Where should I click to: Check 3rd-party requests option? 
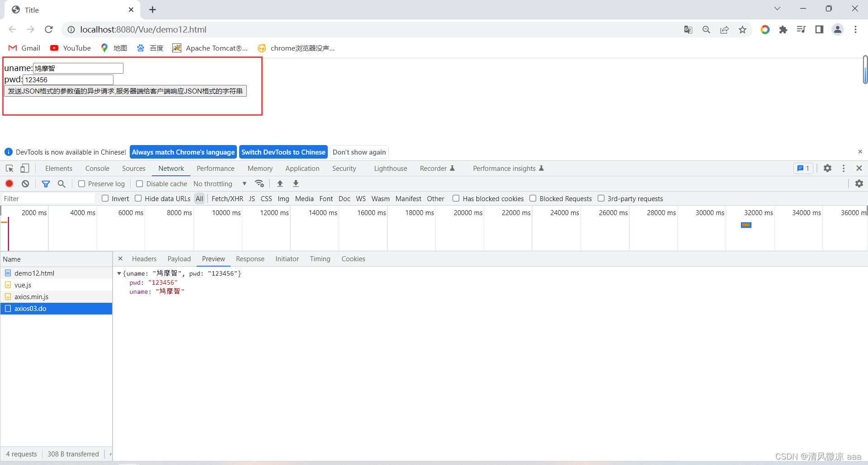point(601,198)
